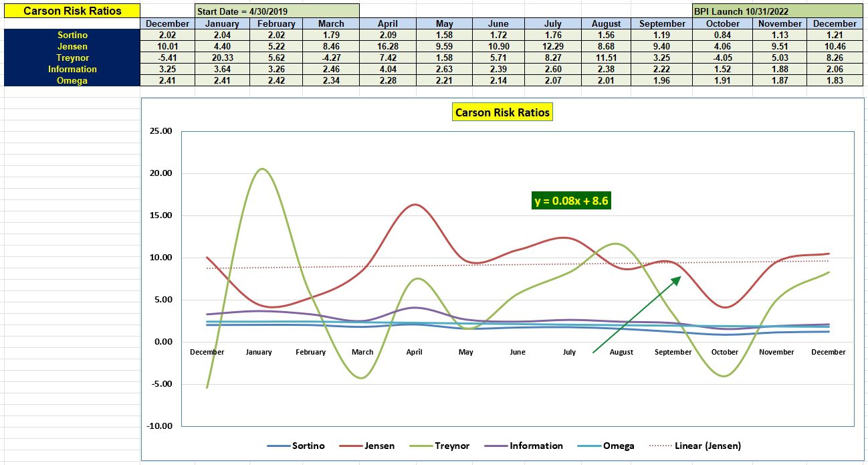
Task: Select the yellow Carson Risk Ratios header cell
Action: click(x=72, y=11)
